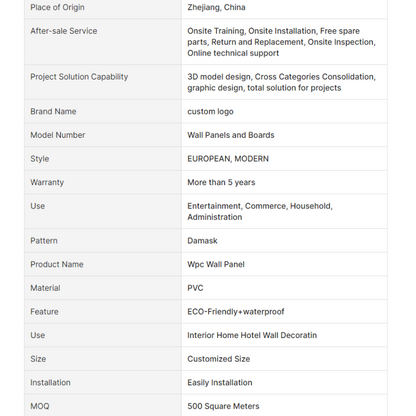Screen dimensions: 416x416
Task: Click the Model Number label
Action: pyautogui.click(x=58, y=135)
